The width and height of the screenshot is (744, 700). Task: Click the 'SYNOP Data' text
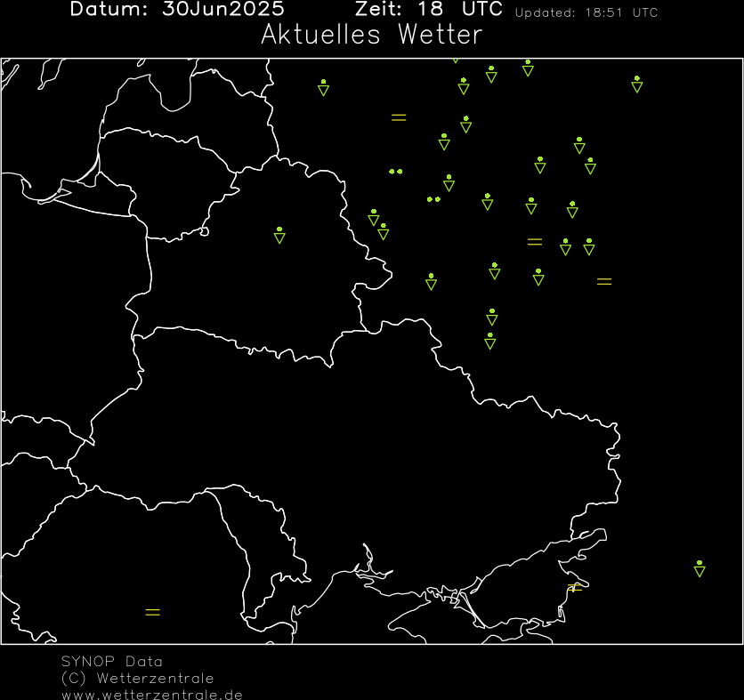(x=112, y=661)
